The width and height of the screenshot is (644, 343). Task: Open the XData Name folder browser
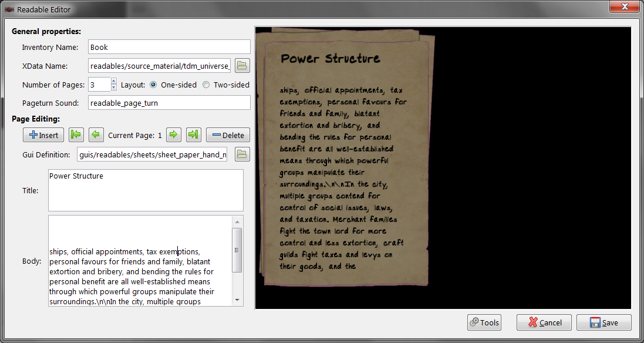click(242, 65)
